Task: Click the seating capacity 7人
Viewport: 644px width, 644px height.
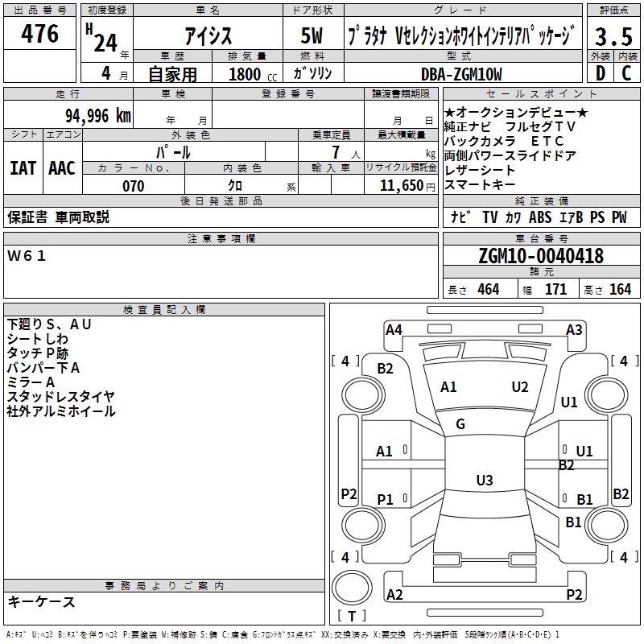Action: [x=346, y=152]
